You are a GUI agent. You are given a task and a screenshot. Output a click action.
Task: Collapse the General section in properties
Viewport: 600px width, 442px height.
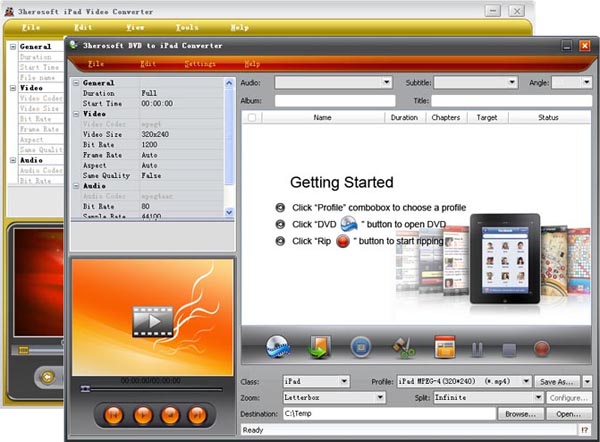click(x=77, y=83)
